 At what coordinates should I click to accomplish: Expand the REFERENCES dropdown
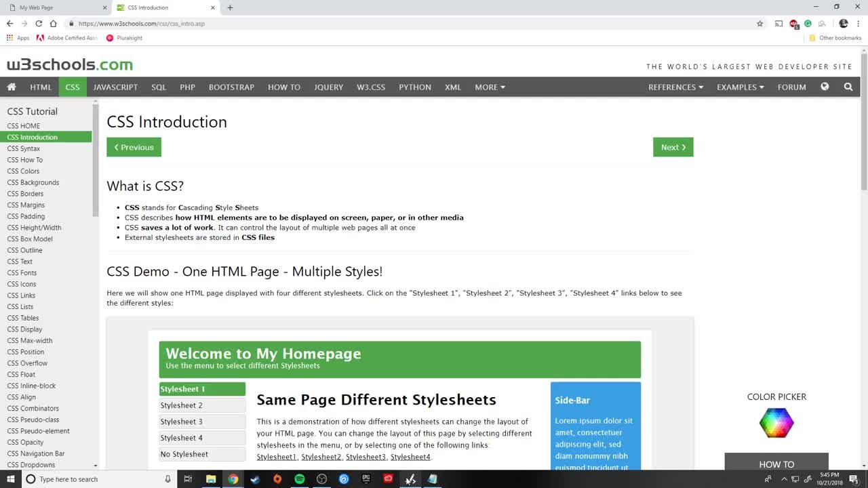675,87
